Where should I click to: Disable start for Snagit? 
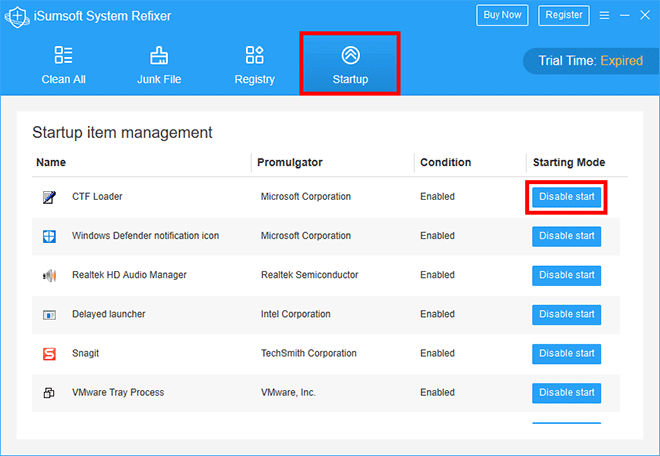[x=567, y=354]
